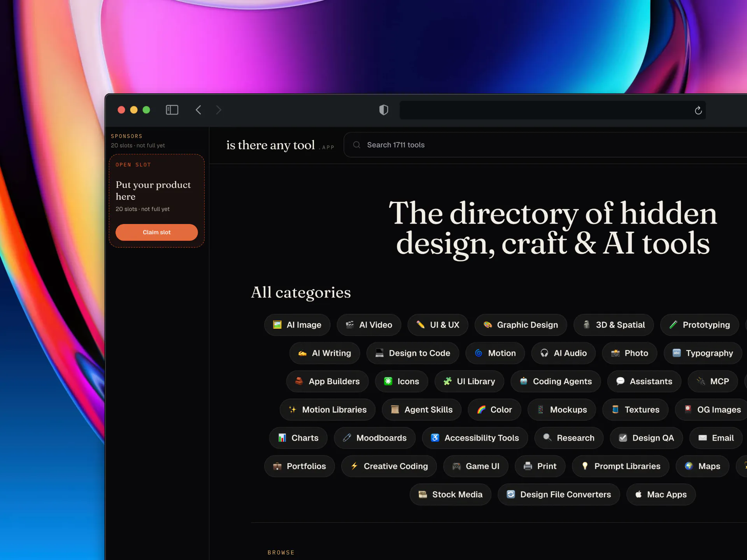Image resolution: width=747 pixels, height=560 pixels.
Task: Open the Motion Libraries category
Action: tap(328, 409)
